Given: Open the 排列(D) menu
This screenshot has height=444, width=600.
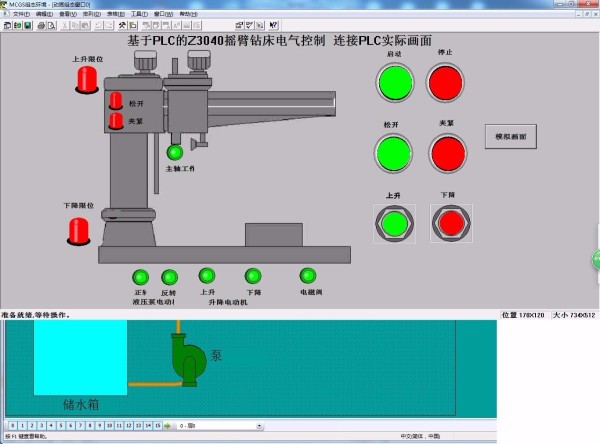Looking at the screenshot, I should [x=92, y=14].
